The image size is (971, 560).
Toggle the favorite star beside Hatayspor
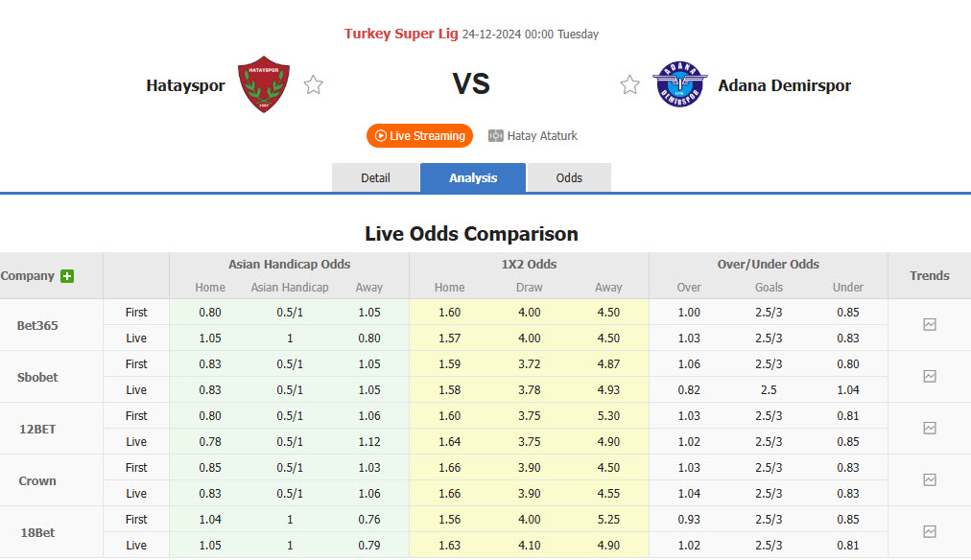tap(314, 84)
